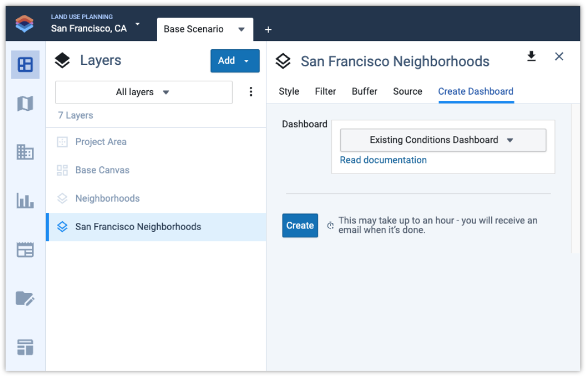Click the Layers panel heading text
Screen dimensions: 588x378
click(x=101, y=60)
